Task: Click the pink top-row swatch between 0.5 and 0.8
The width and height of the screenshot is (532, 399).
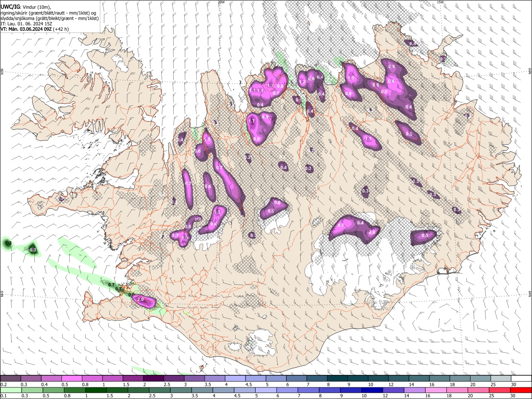Action: tap(72, 379)
